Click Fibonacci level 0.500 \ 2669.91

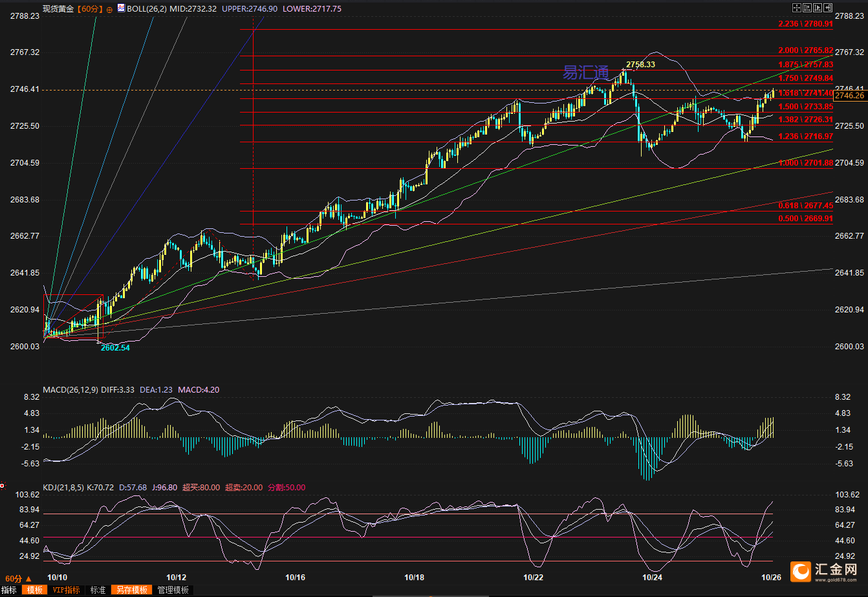[x=805, y=219]
